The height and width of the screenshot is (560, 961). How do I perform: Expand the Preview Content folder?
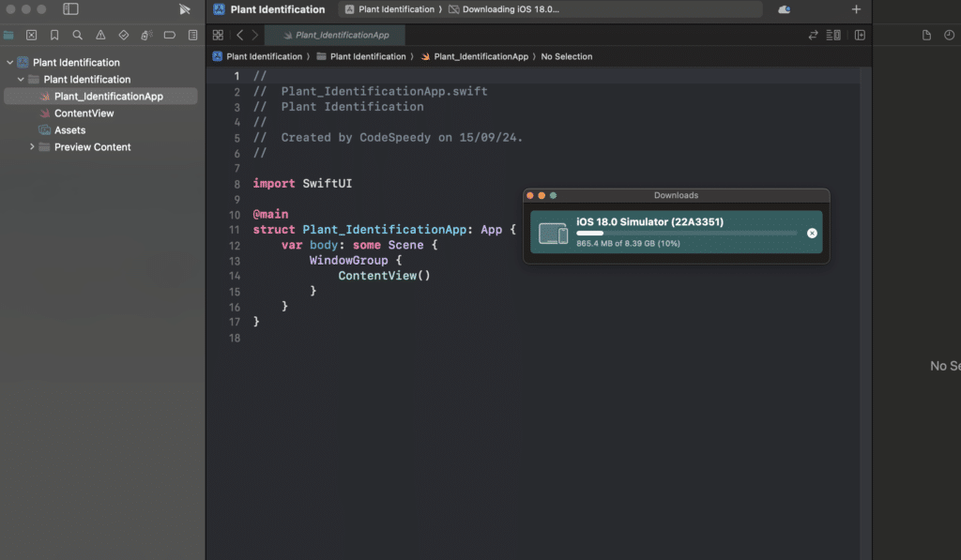point(32,147)
